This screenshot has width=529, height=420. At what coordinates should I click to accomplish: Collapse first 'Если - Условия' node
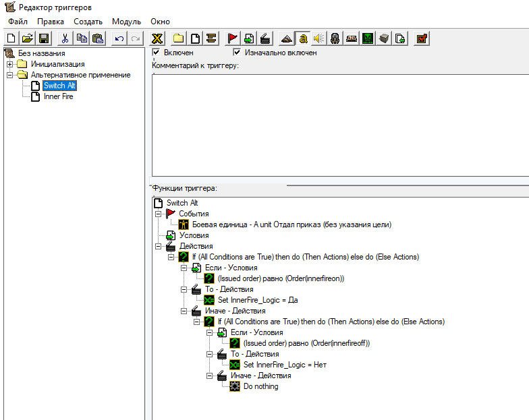coord(184,268)
